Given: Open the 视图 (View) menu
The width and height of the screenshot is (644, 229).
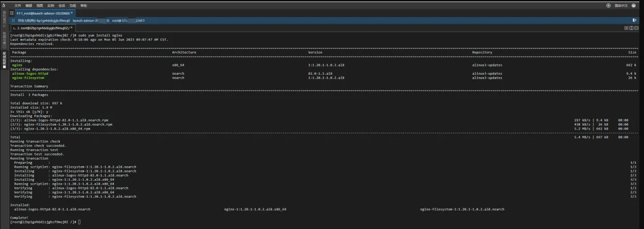Looking at the screenshot, I should [40, 6].
